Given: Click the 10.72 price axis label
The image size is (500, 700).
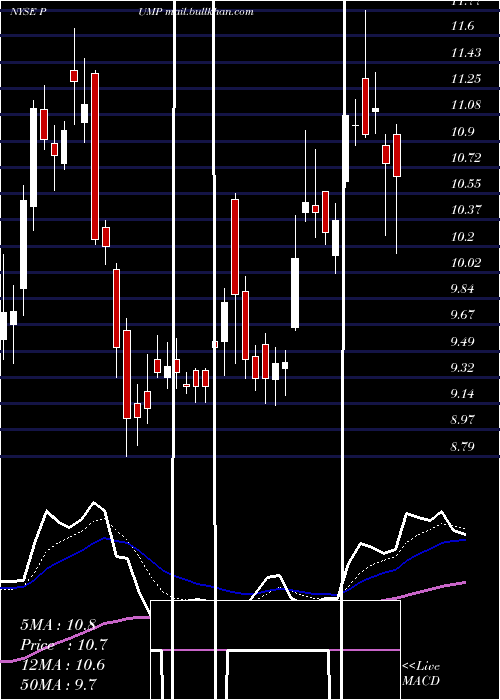Looking at the screenshot, I should (x=466, y=158).
